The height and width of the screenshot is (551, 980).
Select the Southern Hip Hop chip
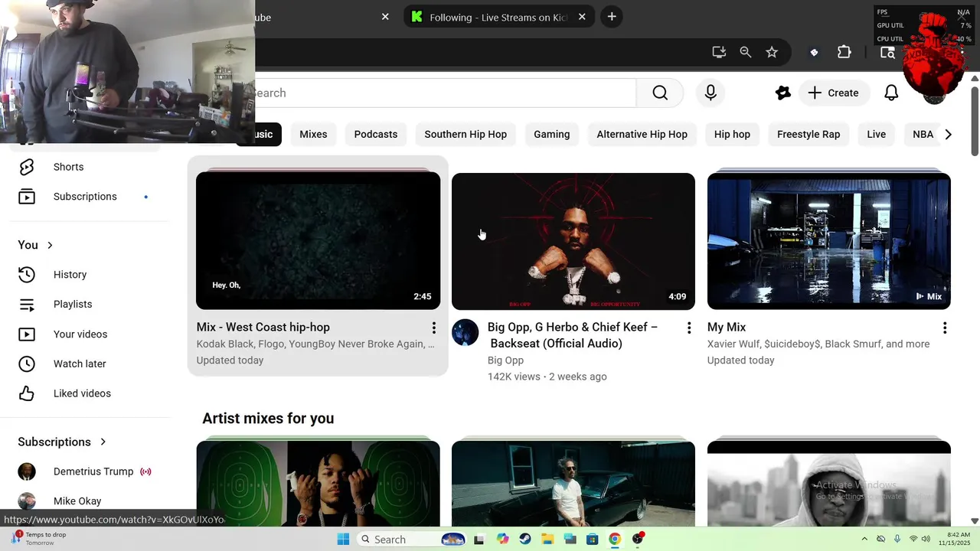[465, 134]
